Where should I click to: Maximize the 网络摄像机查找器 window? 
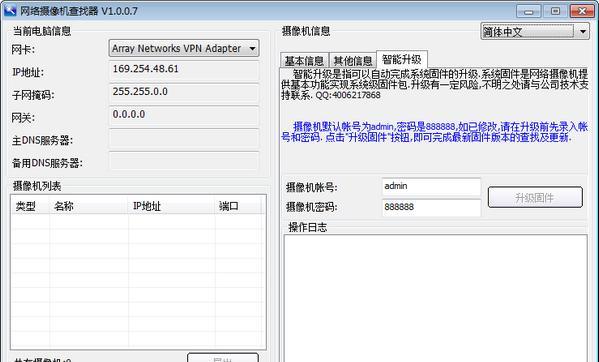[555, 11]
